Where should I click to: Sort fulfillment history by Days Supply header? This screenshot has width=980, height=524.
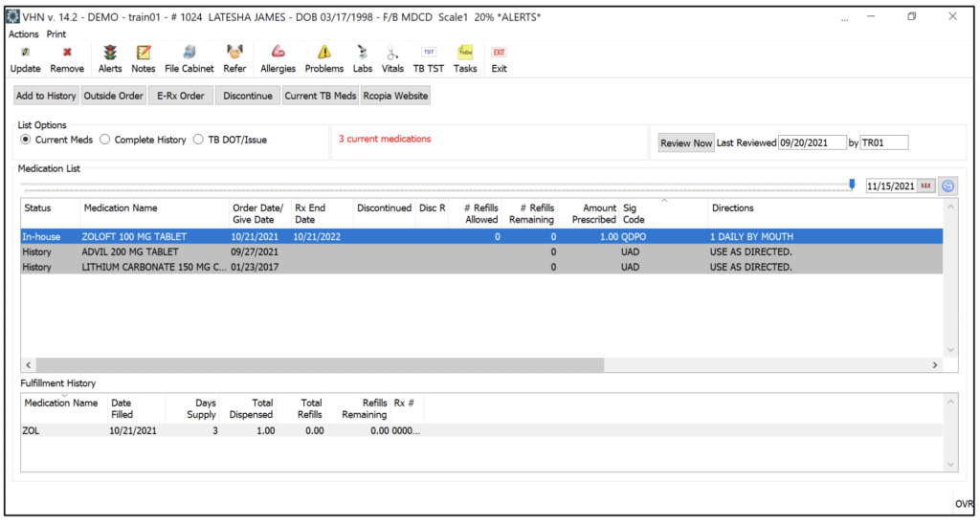click(x=192, y=408)
